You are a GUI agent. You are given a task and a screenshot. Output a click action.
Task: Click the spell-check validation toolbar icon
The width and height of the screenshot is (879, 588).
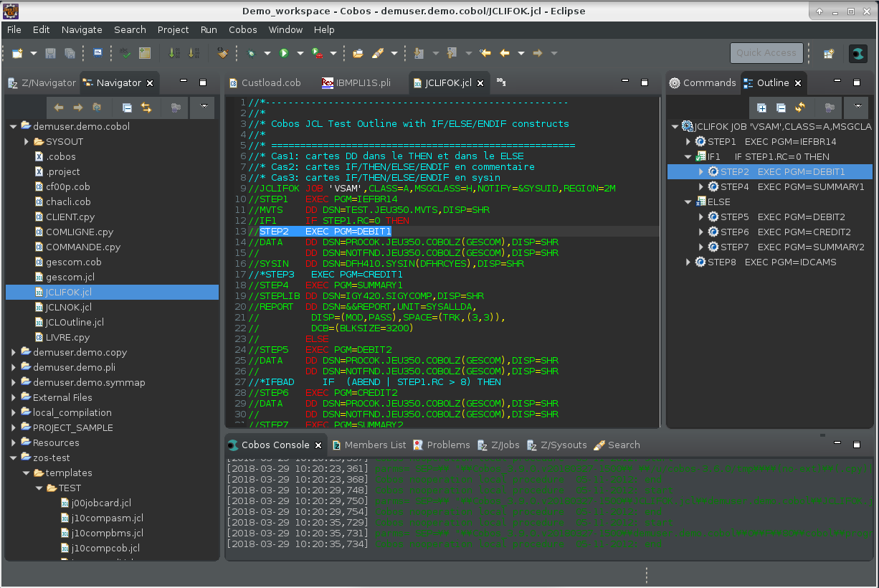coord(125,53)
